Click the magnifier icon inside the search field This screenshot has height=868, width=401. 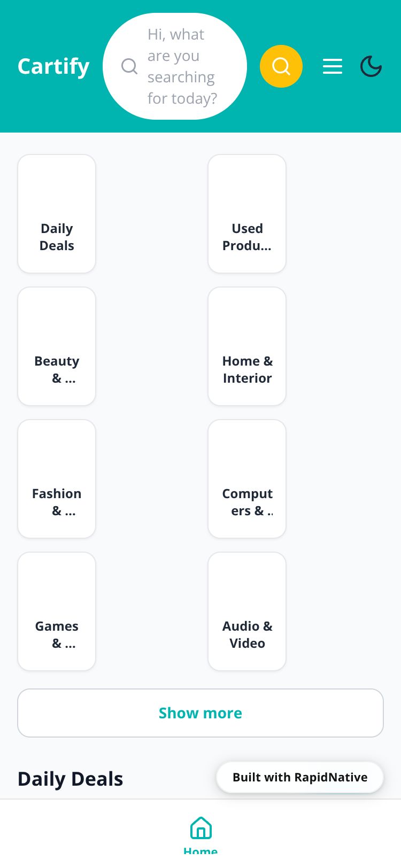[129, 66]
